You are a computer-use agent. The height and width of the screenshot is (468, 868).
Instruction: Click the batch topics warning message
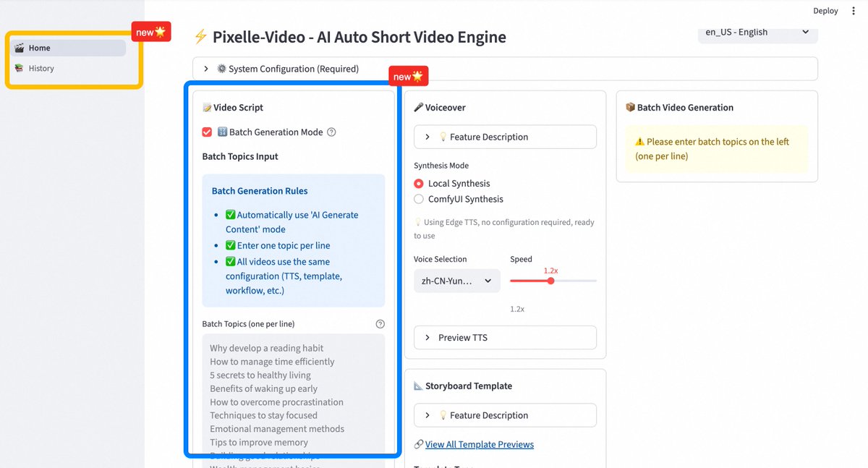(717, 149)
